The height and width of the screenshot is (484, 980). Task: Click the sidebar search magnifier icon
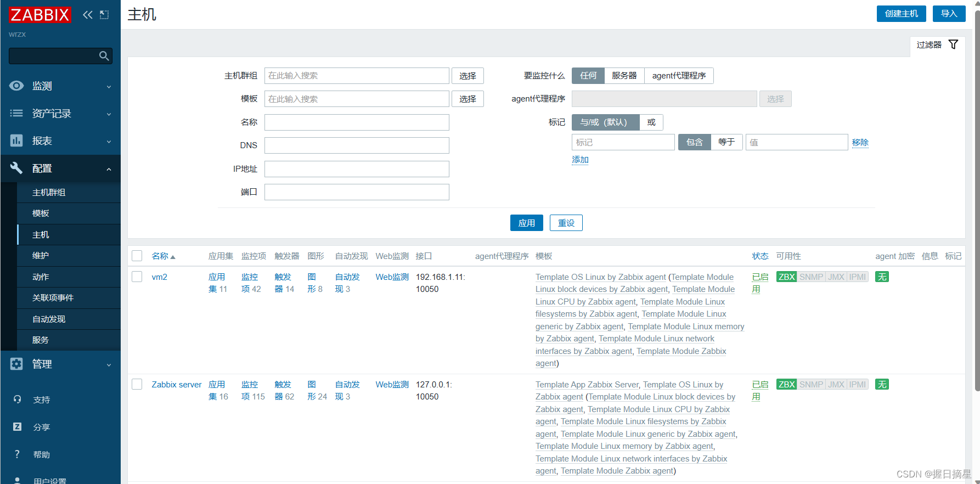point(104,56)
